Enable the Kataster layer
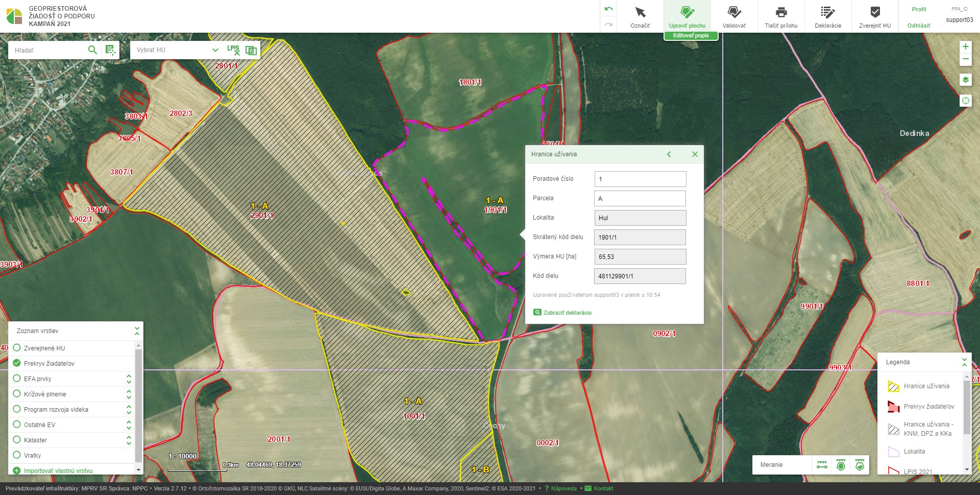The width and height of the screenshot is (980, 495). (17, 440)
